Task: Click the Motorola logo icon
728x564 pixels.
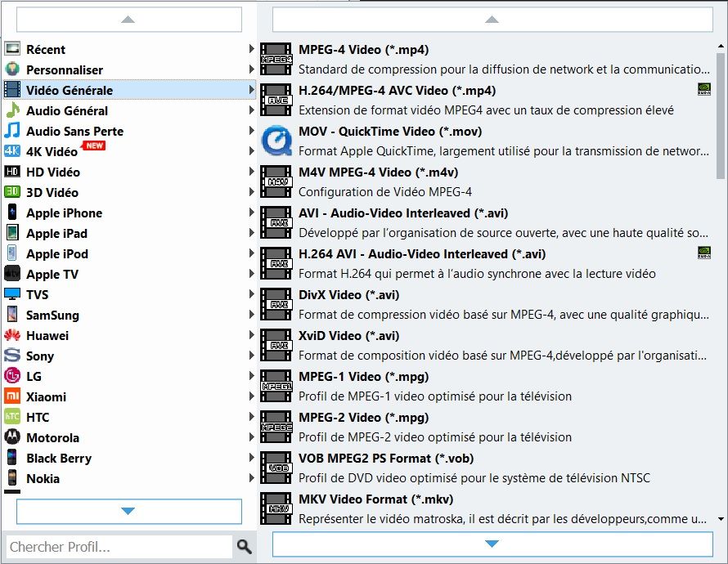Action: pos(12,437)
